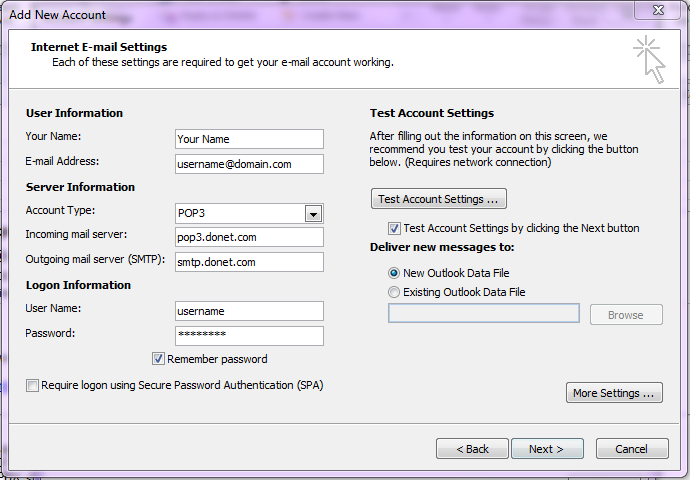
Task: Click the User Information section label
Action: click(74, 113)
